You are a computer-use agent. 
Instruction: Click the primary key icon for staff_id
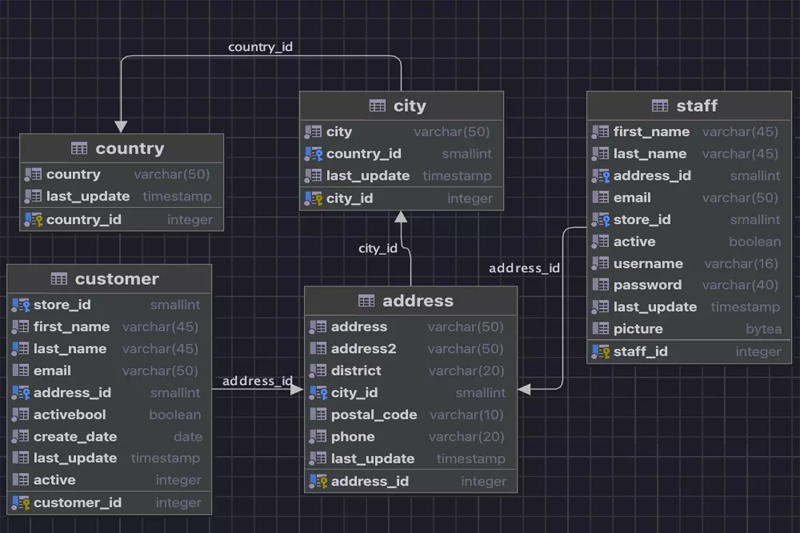coord(600,351)
